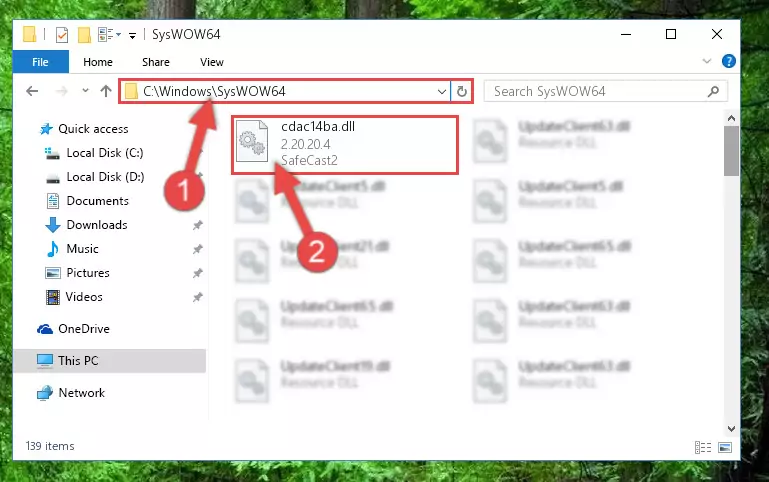Click the pin icon beside Music

[x=198, y=249]
